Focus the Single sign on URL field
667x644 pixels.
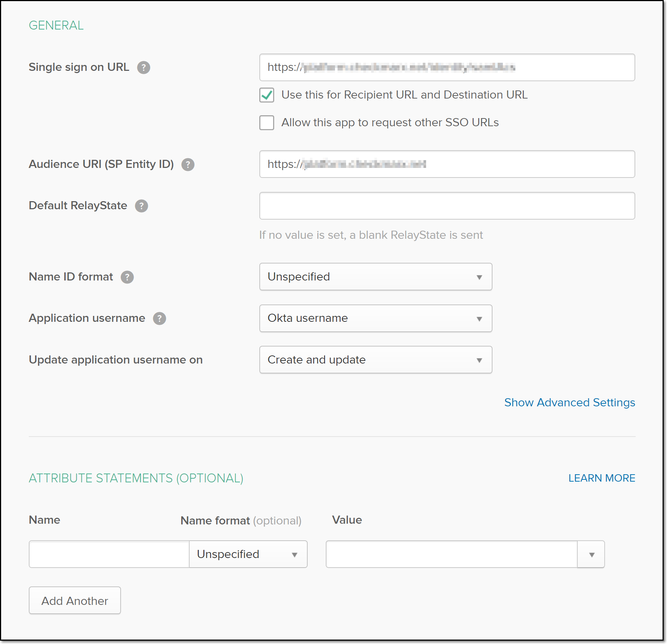point(447,68)
